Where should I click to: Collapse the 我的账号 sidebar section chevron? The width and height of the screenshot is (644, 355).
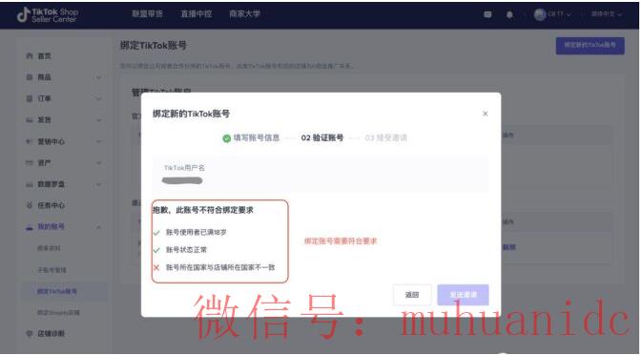(98, 227)
